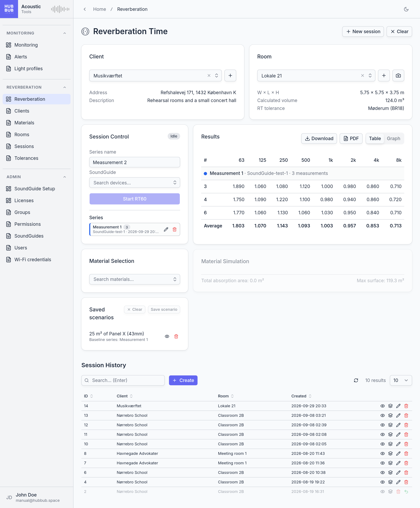
Task: Click the session history search box
Action: tap(123, 380)
